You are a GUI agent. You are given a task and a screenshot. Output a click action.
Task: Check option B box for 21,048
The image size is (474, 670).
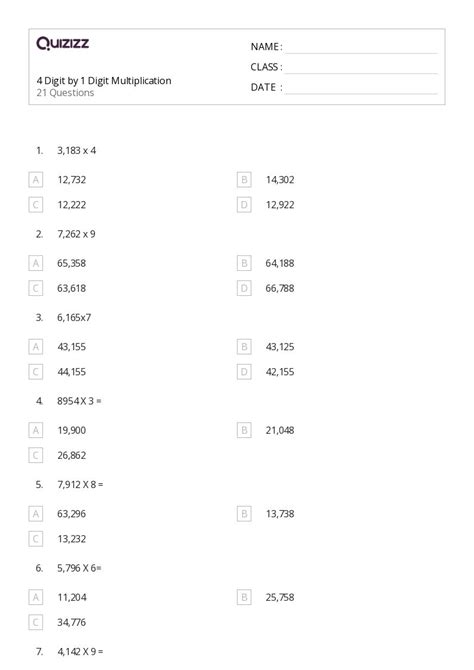tap(244, 430)
